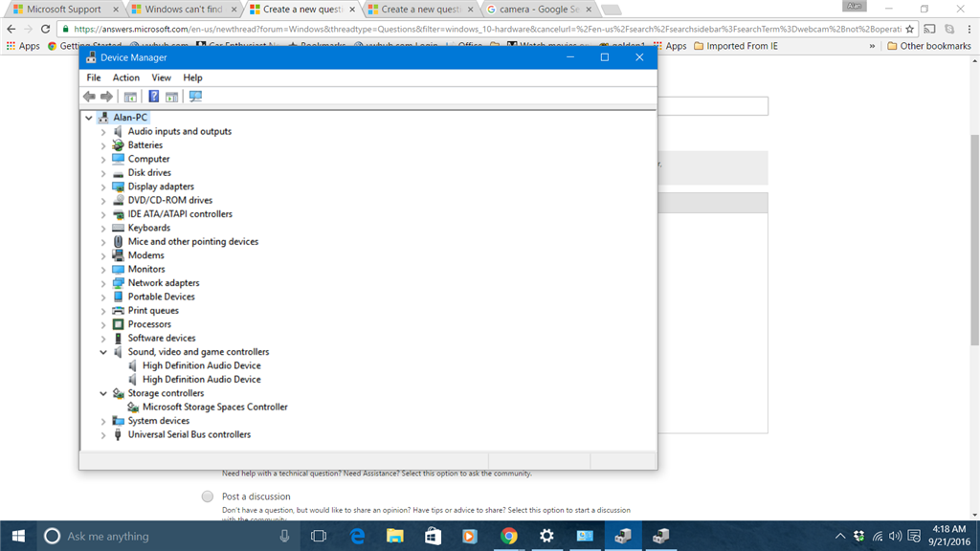Select the Monitors tree row
This screenshot has height=551, width=980.
[146, 269]
